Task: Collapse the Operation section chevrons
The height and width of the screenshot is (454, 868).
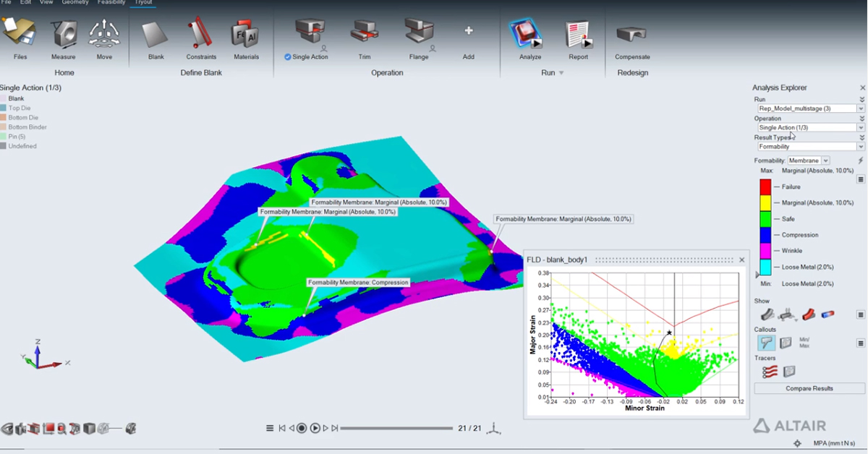Action: click(861, 118)
